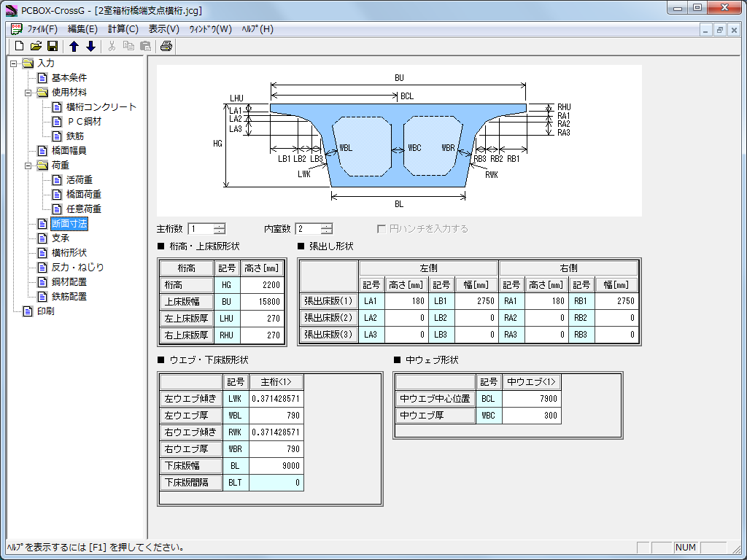Open the 計算(C) menu
The image size is (747, 560).
point(123,29)
